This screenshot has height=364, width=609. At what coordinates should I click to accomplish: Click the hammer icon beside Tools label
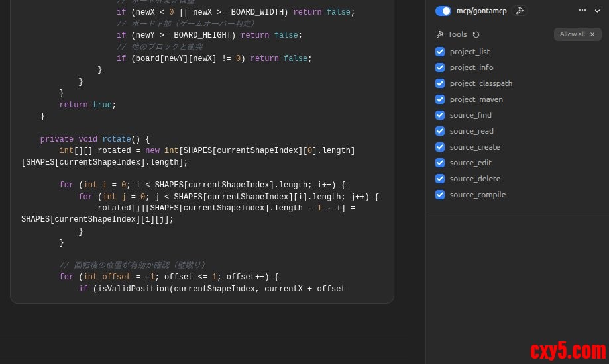[x=440, y=34]
